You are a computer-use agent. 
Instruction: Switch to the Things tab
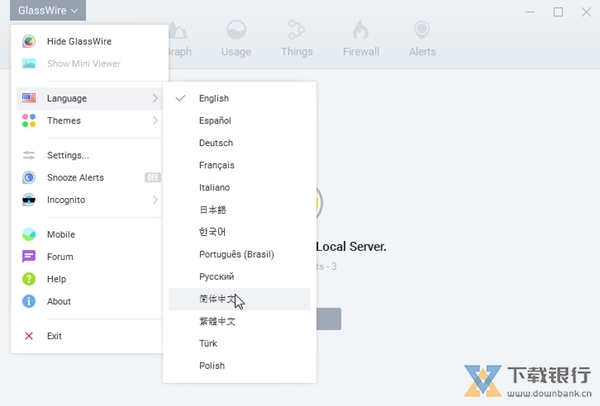click(297, 38)
